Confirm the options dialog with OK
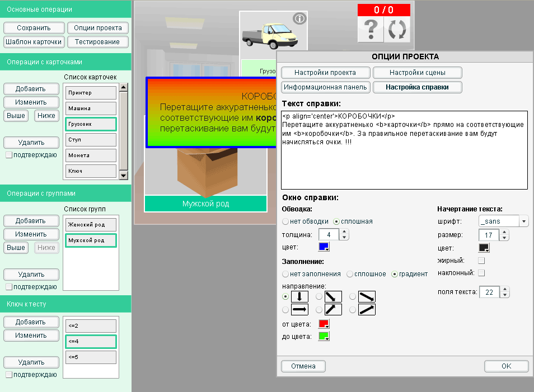Image resolution: width=534 pixels, height=392 pixels. pos(507,366)
